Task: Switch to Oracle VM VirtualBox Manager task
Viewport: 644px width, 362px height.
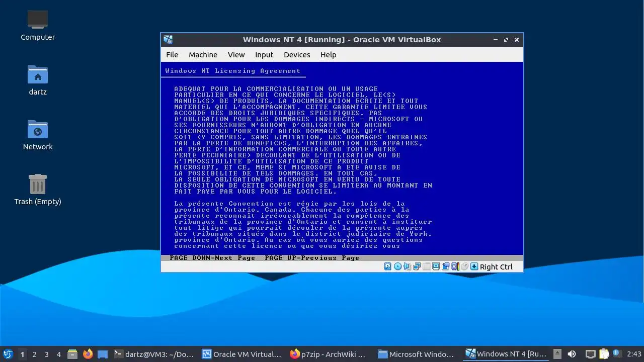Action: point(243,354)
